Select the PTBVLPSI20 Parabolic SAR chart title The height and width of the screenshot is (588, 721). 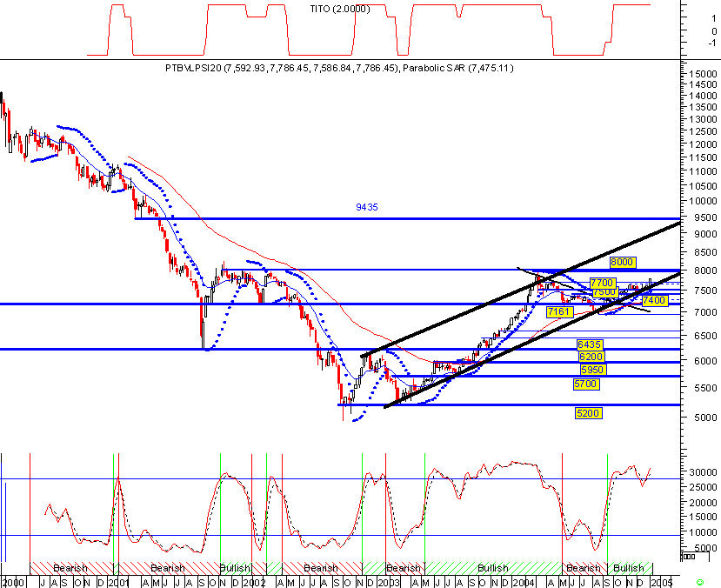339,68
